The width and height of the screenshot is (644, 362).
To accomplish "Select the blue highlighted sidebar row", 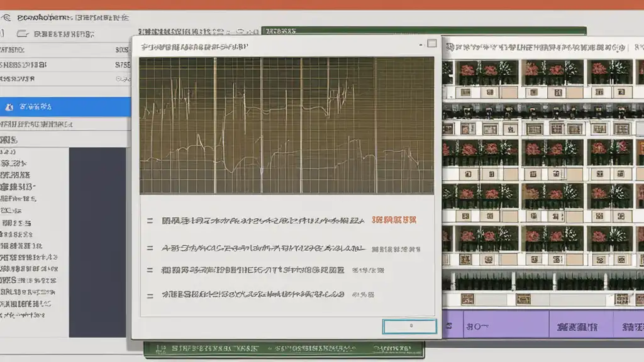I will click(65, 107).
